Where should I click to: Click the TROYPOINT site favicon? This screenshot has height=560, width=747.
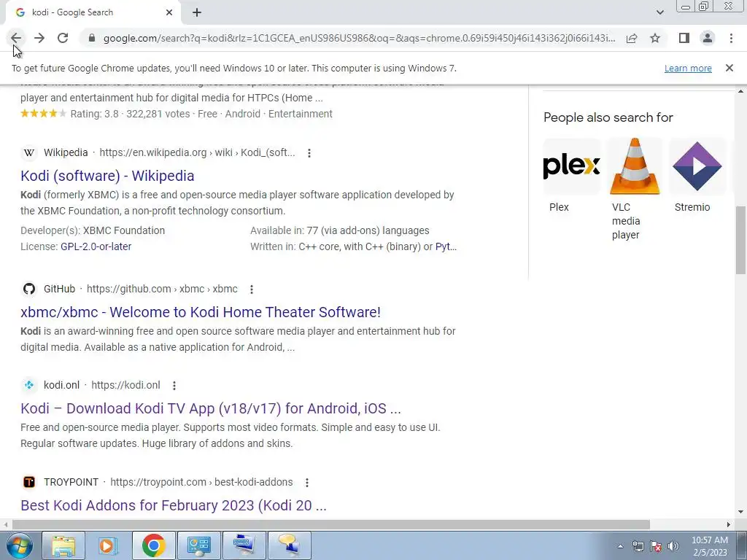click(29, 482)
